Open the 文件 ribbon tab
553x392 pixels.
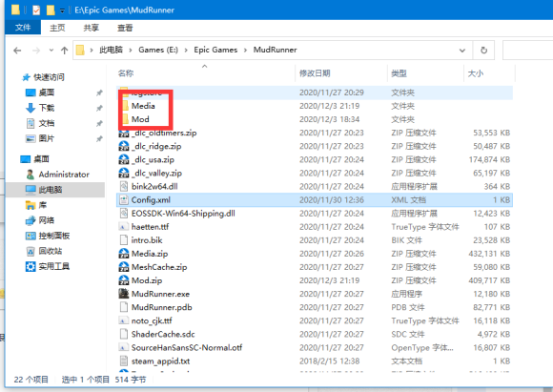[23, 27]
